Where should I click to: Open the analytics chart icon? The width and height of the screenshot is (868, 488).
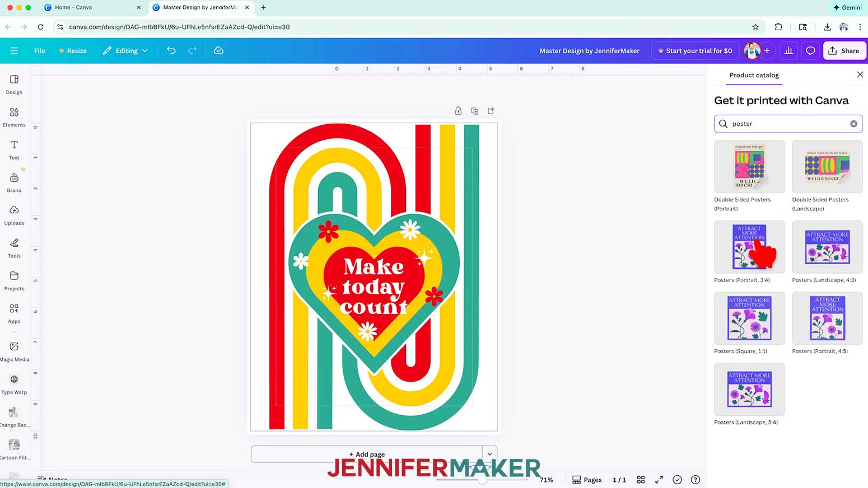[788, 50]
